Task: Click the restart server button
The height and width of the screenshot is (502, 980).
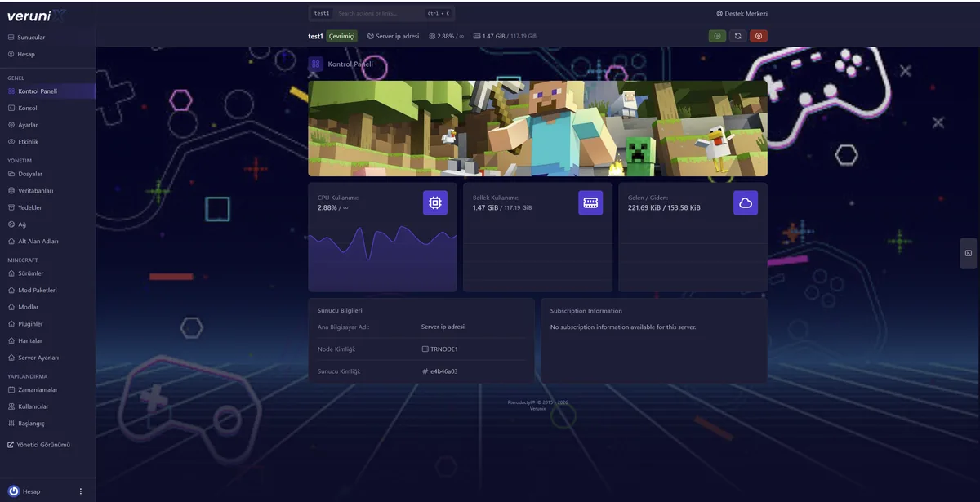Action: [738, 36]
